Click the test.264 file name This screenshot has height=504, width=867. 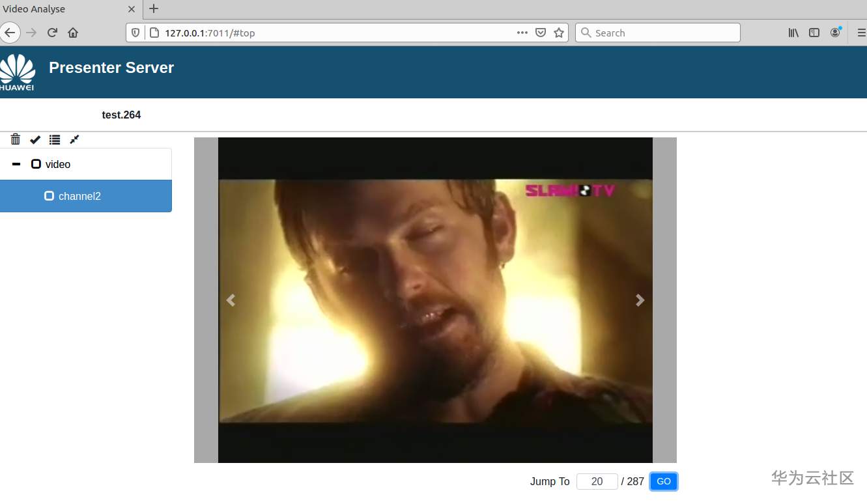pyautogui.click(x=121, y=115)
